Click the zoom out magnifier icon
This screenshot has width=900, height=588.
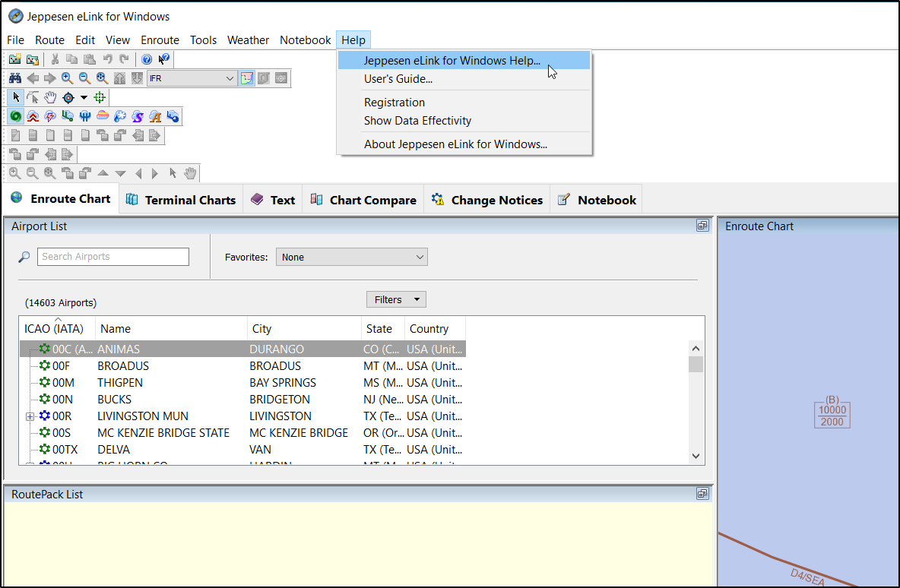pos(84,78)
